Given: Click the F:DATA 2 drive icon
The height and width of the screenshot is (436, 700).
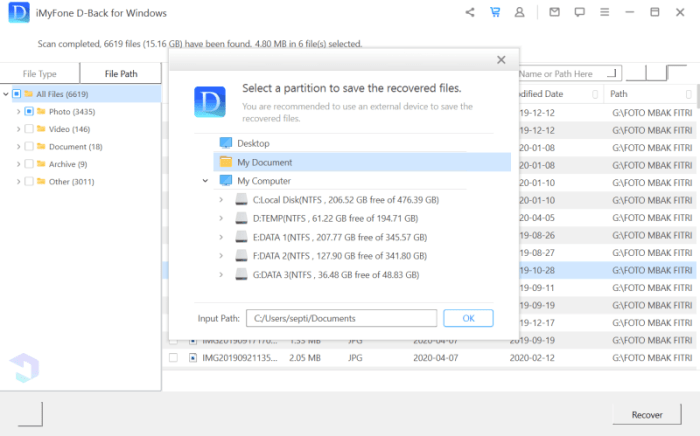Looking at the screenshot, I should click(241, 256).
